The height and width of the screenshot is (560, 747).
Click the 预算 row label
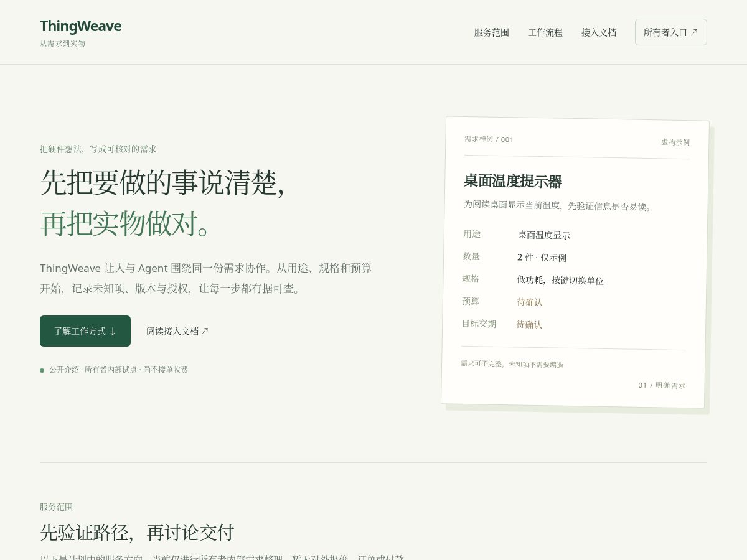[x=471, y=301]
